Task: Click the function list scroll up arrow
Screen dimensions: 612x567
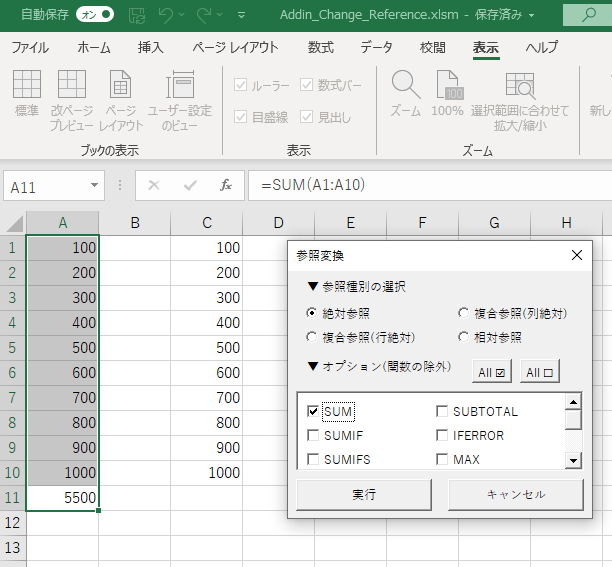Action: tap(573, 402)
